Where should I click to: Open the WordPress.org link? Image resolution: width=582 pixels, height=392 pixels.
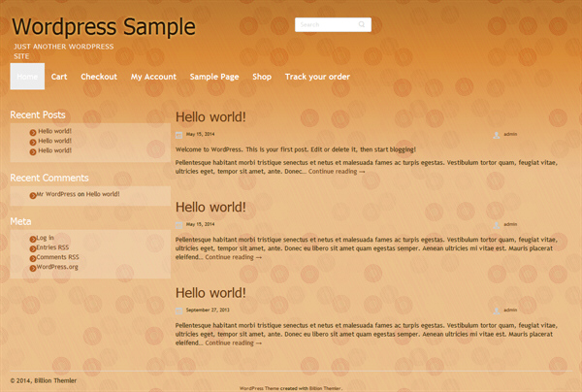(x=57, y=267)
